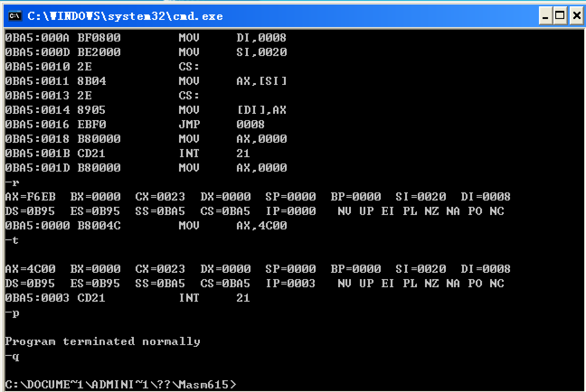The height and width of the screenshot is (392, 586).
Task: Click the register value AX=F6EB
Action: pos(30,196)
